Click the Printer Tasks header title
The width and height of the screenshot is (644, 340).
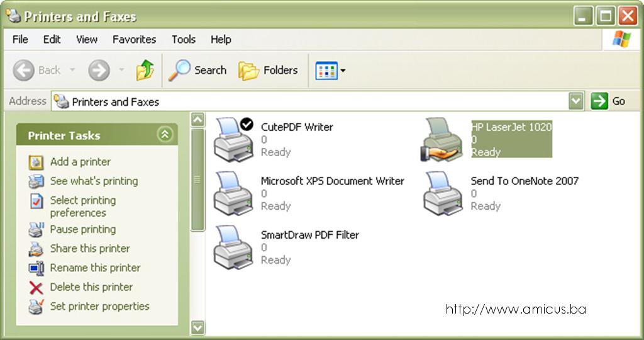64,135
